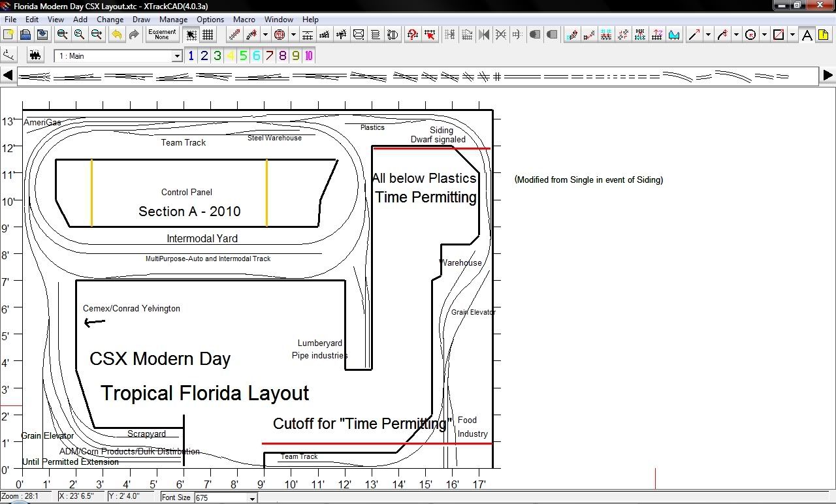
Task: Open the Change menu
Action: pyautogui.click(x=110, y=20)
